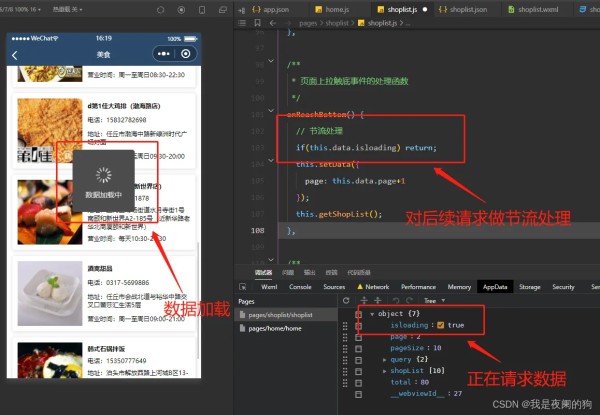Click the collapse all nodes icon in AppData

[x=378, y=301]
